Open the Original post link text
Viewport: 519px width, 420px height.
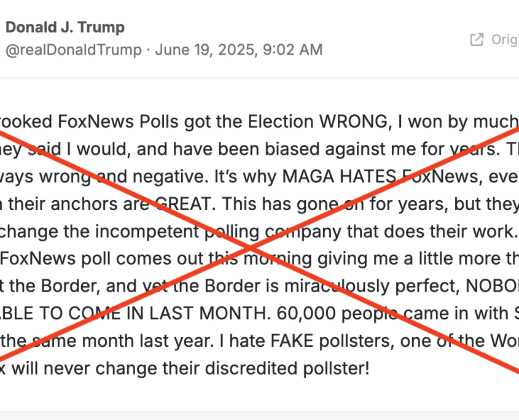point(505,40)
